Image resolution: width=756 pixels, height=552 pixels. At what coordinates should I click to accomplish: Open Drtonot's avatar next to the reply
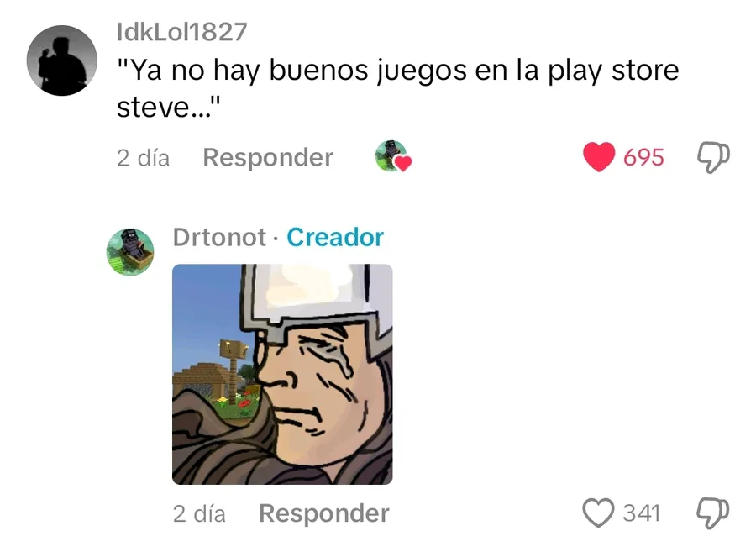pos(130,252)
